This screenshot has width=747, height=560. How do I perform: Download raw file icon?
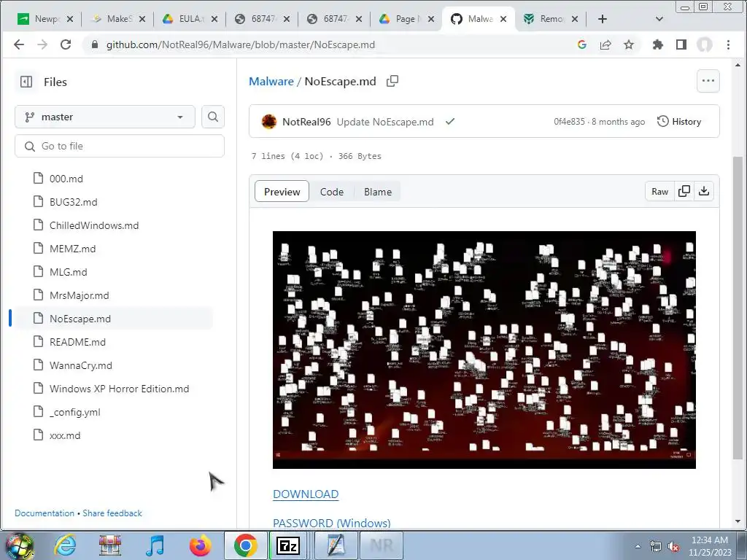click(x=704, y=192)
